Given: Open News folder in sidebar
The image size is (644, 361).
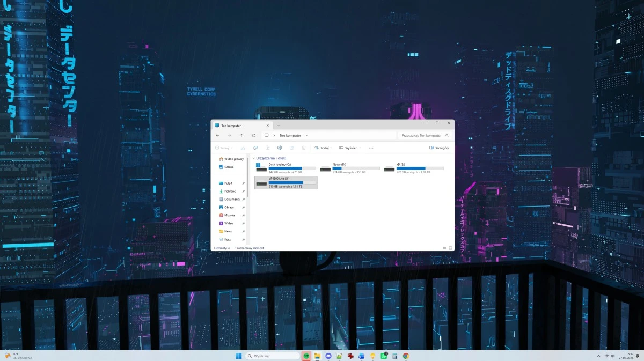Looking at the screenshot, I should click(225, 231).
